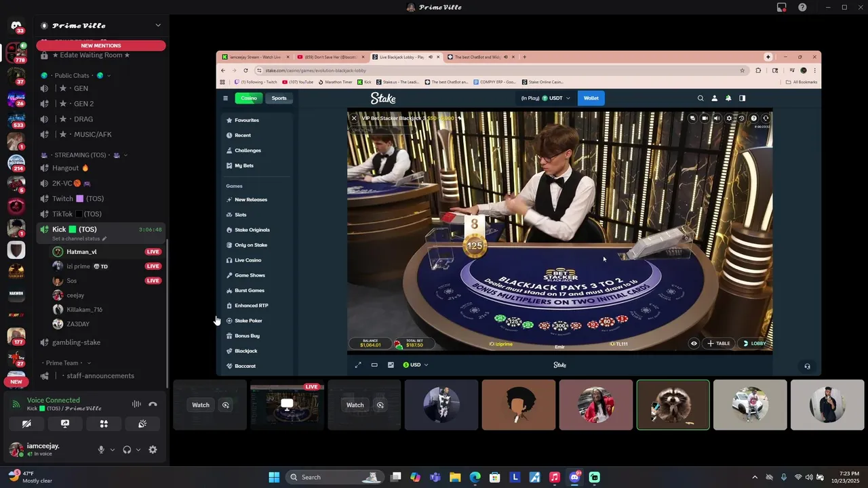The width and height of the screenshot is (868, 488).
Task: Open the gambling-stake text channel
Action: pyautogui.click(x=101, y=342)
